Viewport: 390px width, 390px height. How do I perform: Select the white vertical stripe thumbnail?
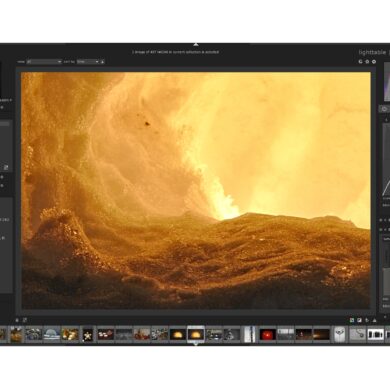(x=249, y=334)
